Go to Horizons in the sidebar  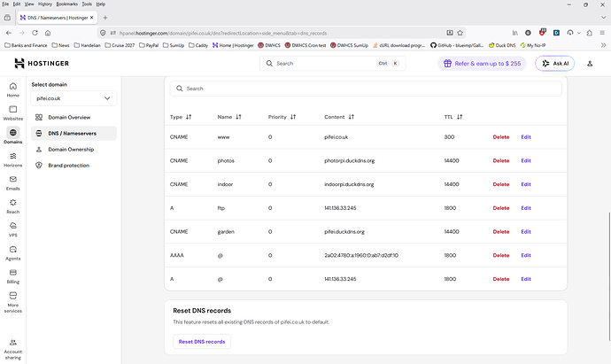tap(13, 159)
